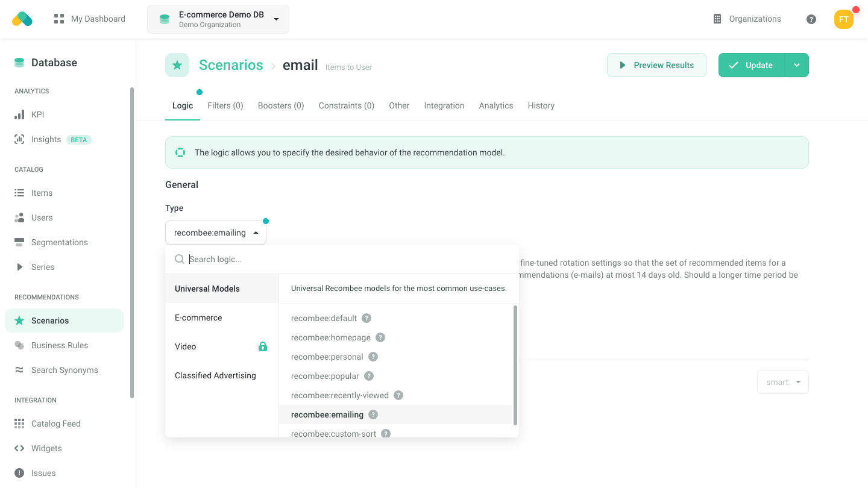Screen dimensions: 868x488
Task: Open the Update button dropdown arrow
Action: [797, 65]
